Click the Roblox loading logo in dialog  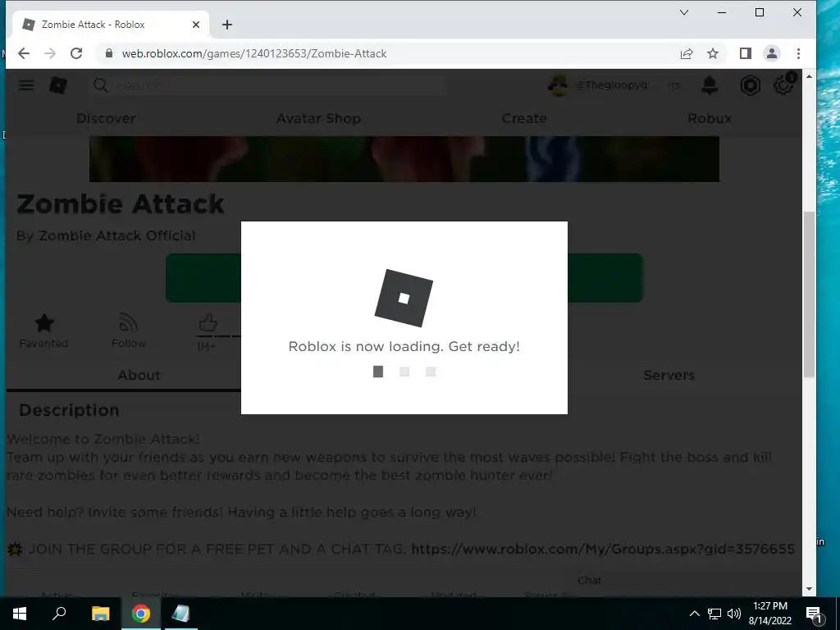tap(404, 299)
